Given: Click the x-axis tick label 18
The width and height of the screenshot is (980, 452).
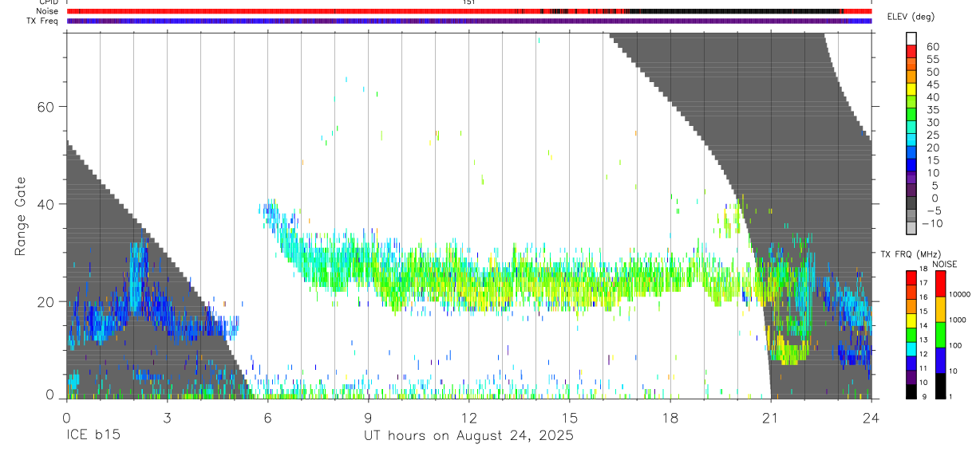Looking at the screenshot, I should [x=670, y=417].
